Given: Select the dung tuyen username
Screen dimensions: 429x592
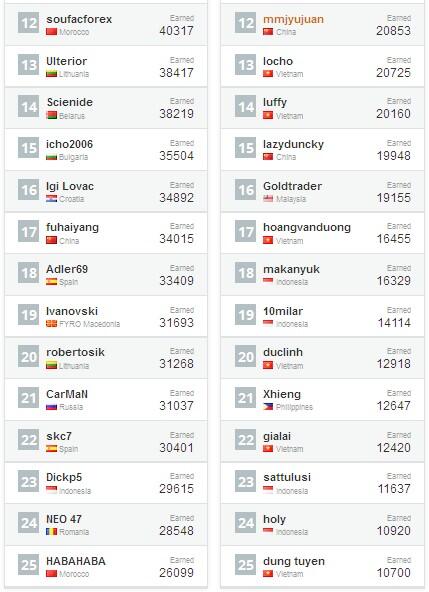Looking at the screenshot, I should coord(294,561).
